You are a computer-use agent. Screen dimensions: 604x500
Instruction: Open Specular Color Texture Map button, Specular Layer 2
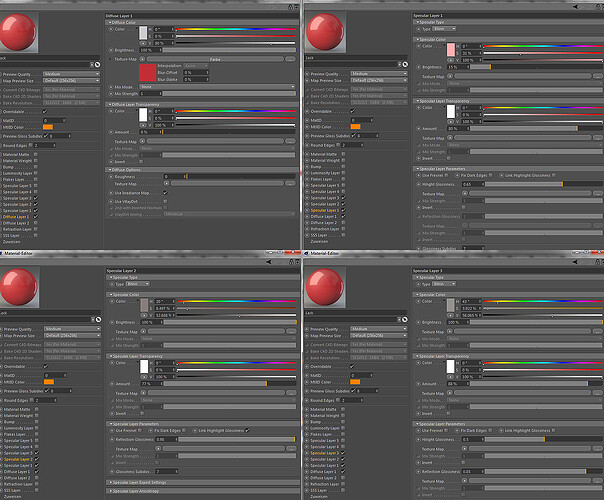coord(143,331)
